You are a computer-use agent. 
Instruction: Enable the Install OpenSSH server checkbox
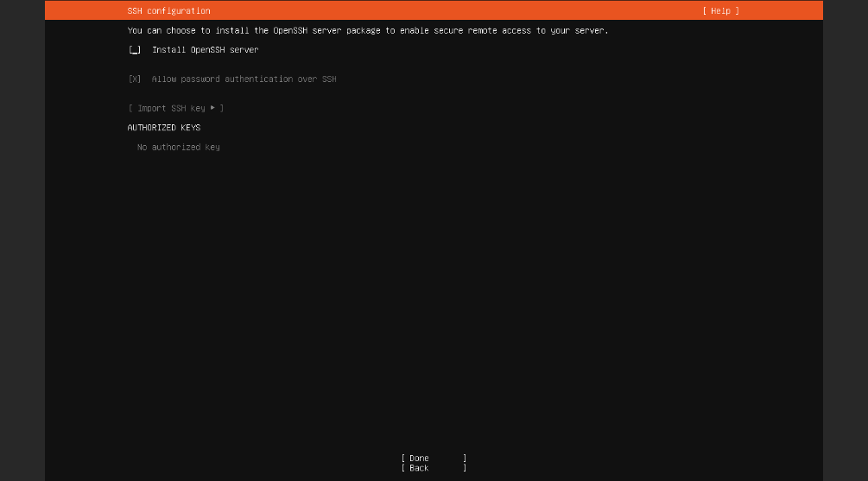135,50
